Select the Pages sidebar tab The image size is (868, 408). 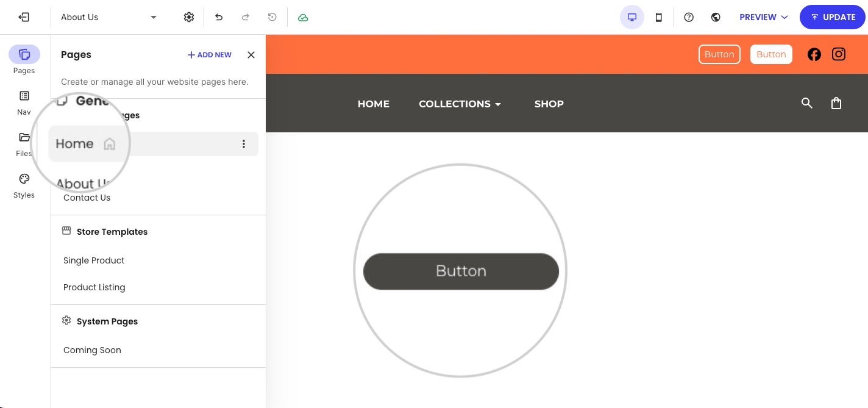click(24, 60)
